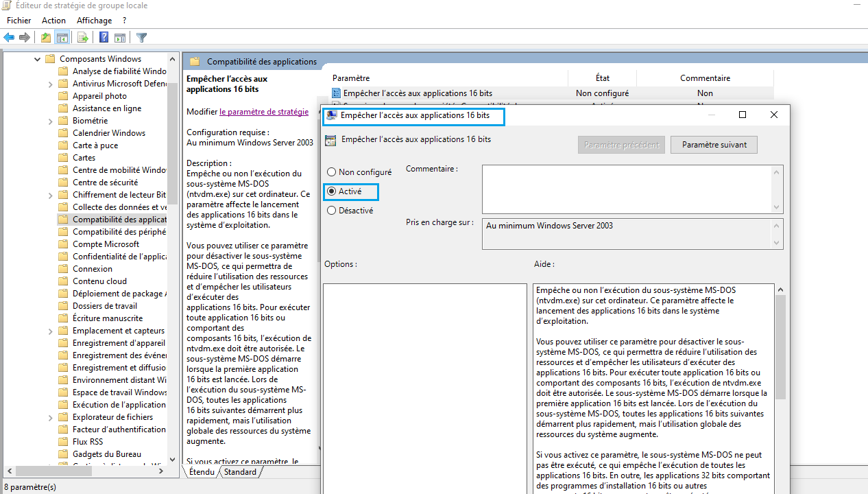Click the filter funnel icon

point(141,37)
